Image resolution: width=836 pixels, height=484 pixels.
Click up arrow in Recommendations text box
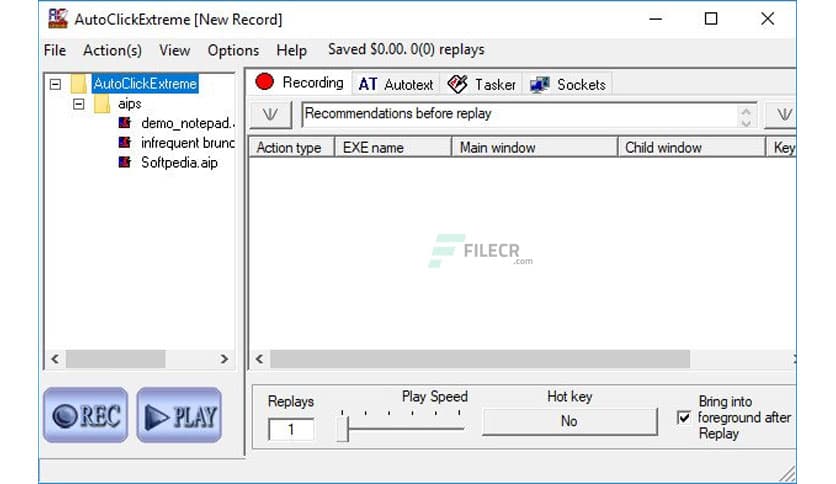(746, 110)
